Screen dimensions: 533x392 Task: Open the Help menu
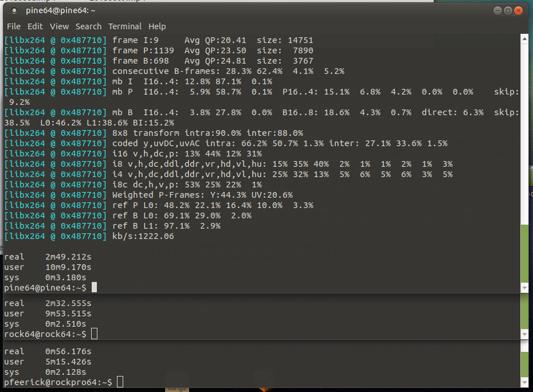pyautogui.click(x=157, y=26)
